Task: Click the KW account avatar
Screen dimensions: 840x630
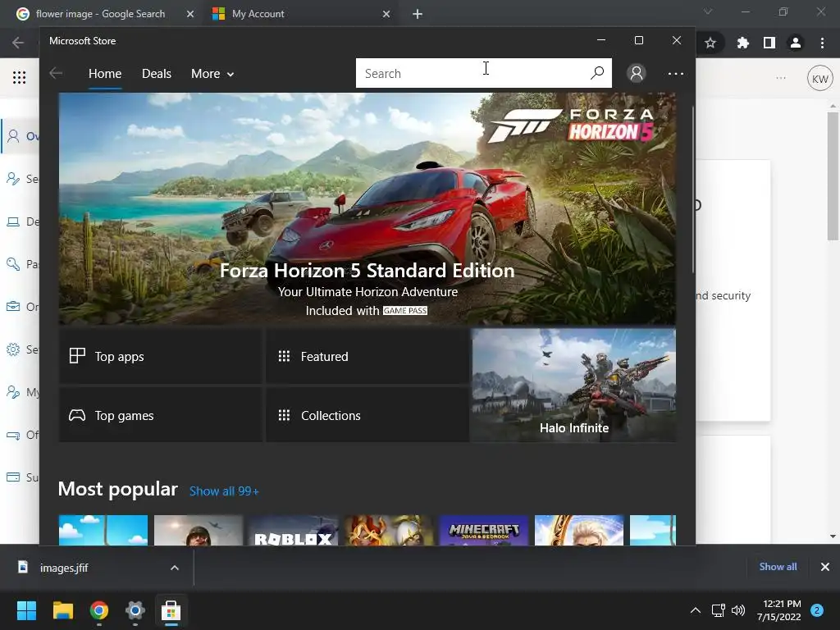Action: (820, 78)
